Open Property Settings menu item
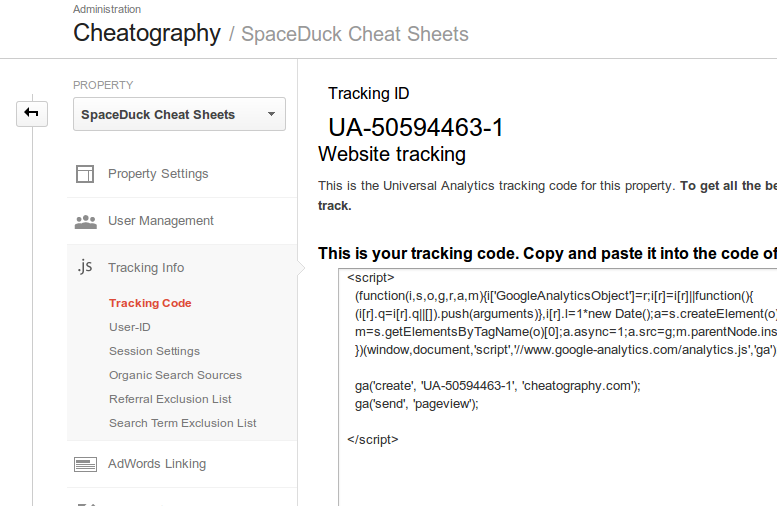This screenshot has width=777, height=506. pyautogui.click(x=158, y=174)
